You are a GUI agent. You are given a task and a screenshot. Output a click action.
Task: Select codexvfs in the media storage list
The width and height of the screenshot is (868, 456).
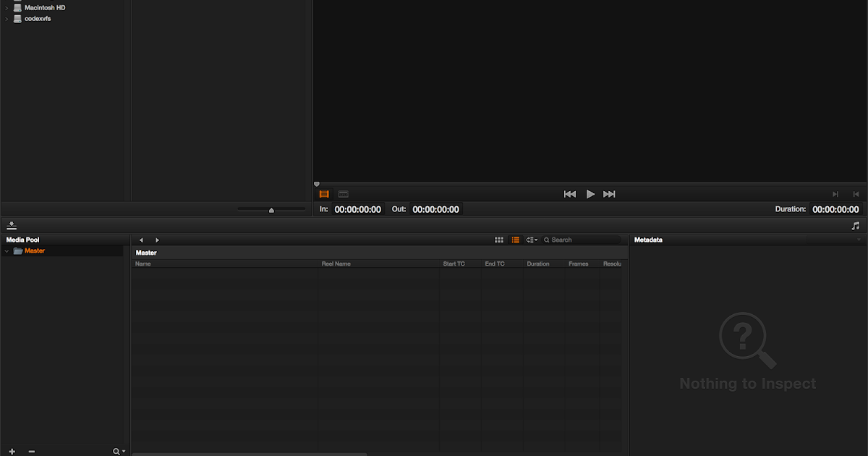coord(38,19)
